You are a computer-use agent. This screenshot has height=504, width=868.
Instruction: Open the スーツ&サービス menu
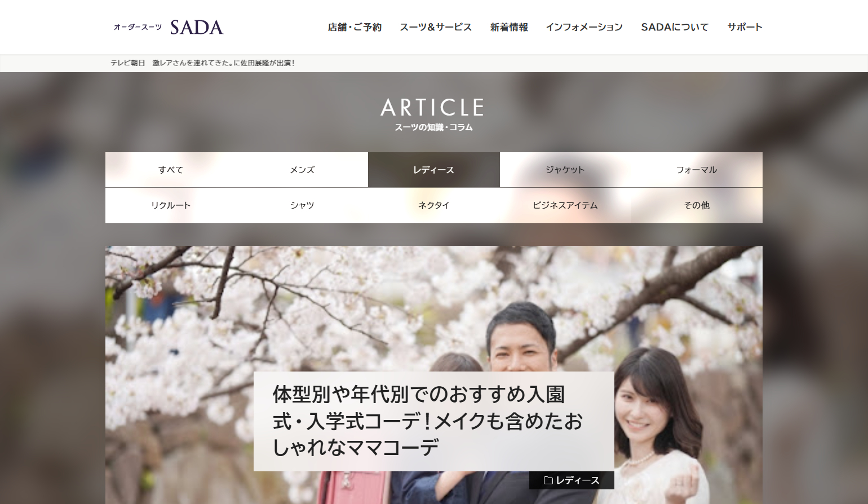coord(436,27)
